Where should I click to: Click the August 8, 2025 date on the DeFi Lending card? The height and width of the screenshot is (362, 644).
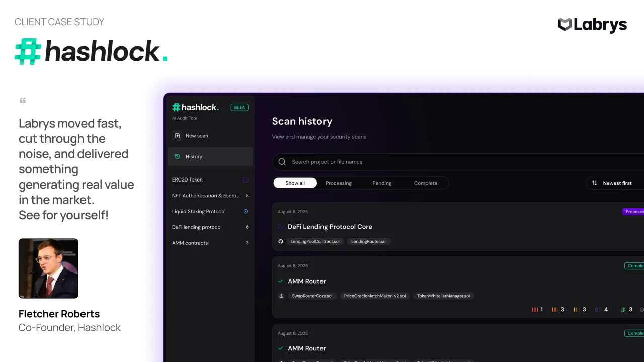pos(293,212)
